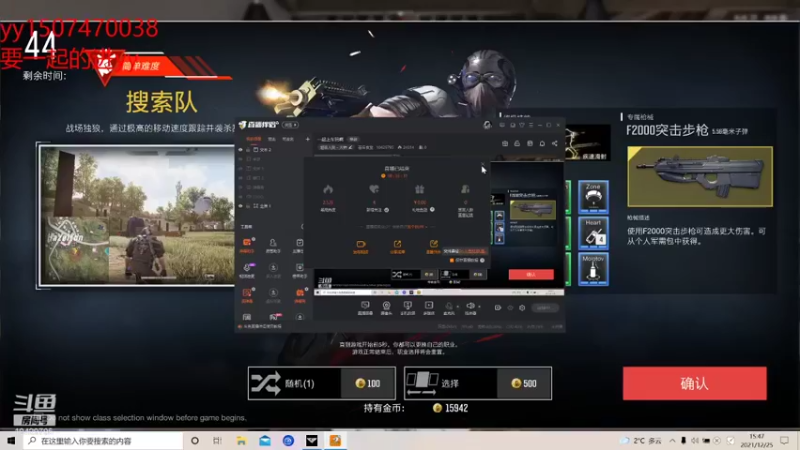Click the share icon at streaming app top right

tap(555, 143)
